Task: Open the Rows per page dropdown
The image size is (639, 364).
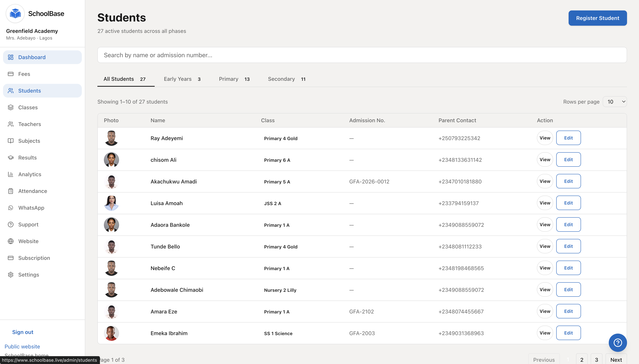Action: (x=615, y=102)
